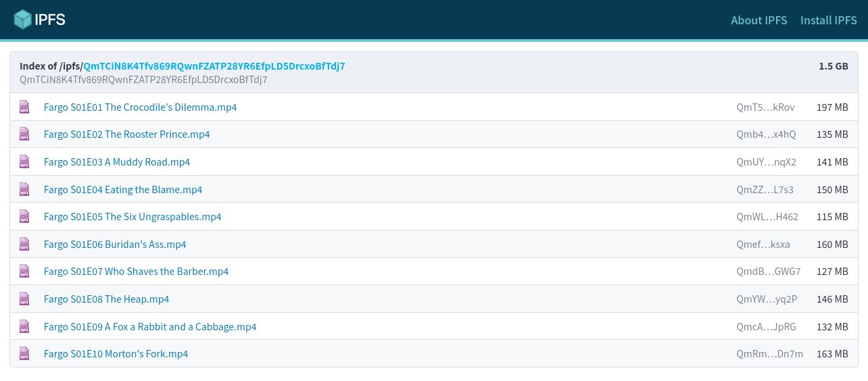Click the QmZZ…L7s3 hash link

(x=765, y=190)
